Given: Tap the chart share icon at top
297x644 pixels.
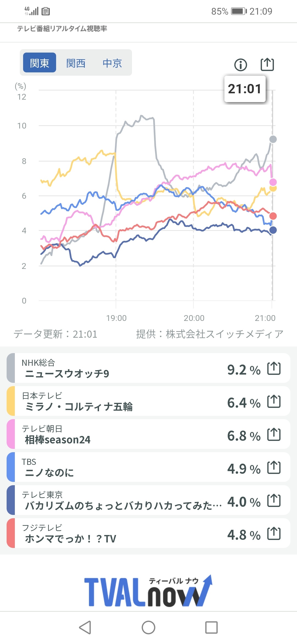Looking at the screenshot, I should pyautogui.click(x=267, y=65).
